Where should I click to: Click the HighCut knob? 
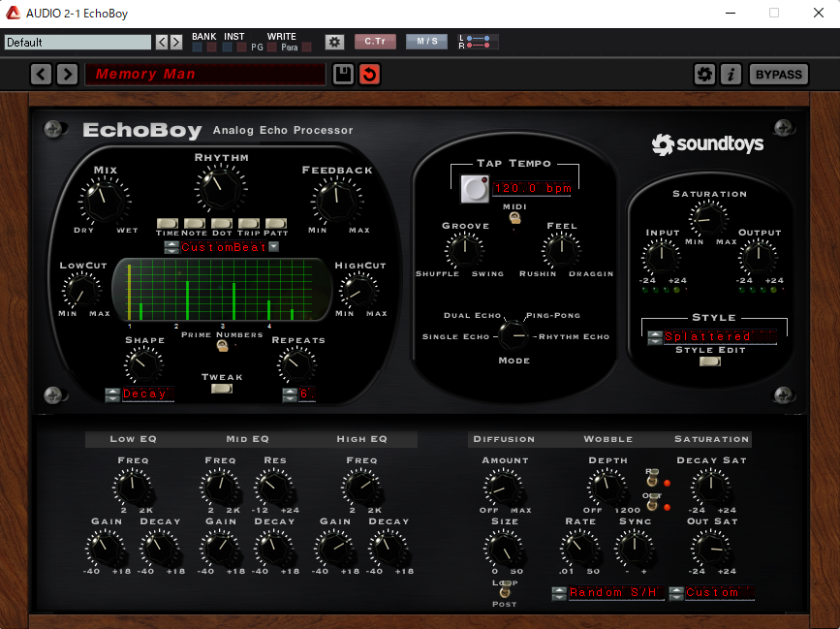click(x=358, y=291)
